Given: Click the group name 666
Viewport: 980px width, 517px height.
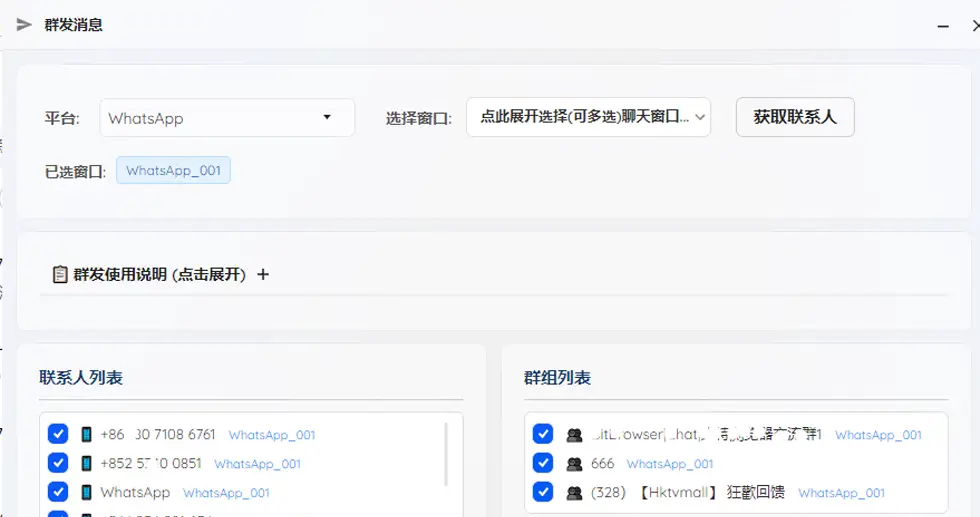Looking at the screenshot, I should tap(602, 463).
